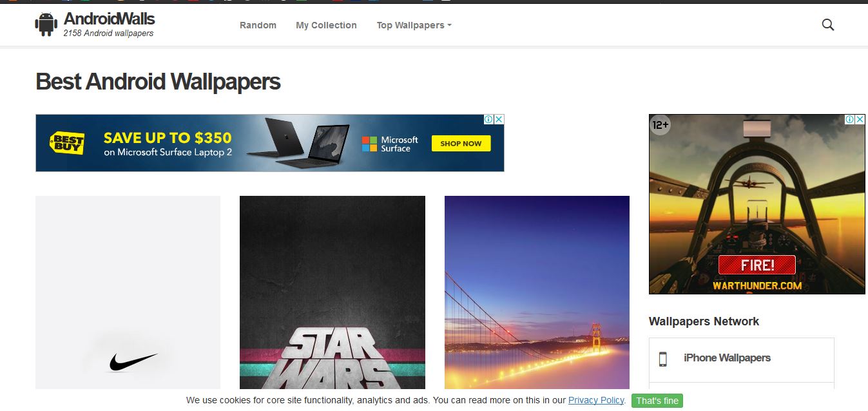868x411 pixels.
Task: Accept cookies with That's fine button
Action: (x=657, y=401)
